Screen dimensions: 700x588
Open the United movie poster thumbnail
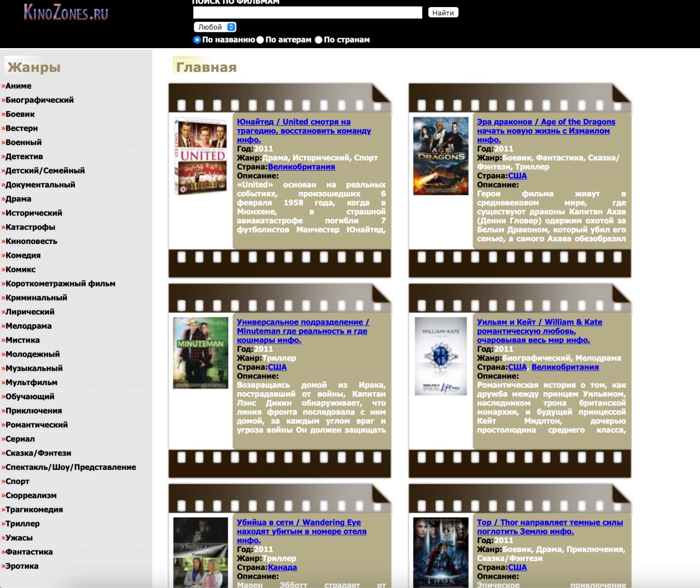coord(201,155)
